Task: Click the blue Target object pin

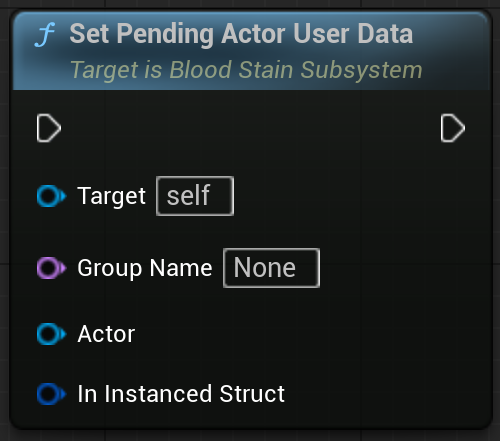Action: (x=51, y=196)
